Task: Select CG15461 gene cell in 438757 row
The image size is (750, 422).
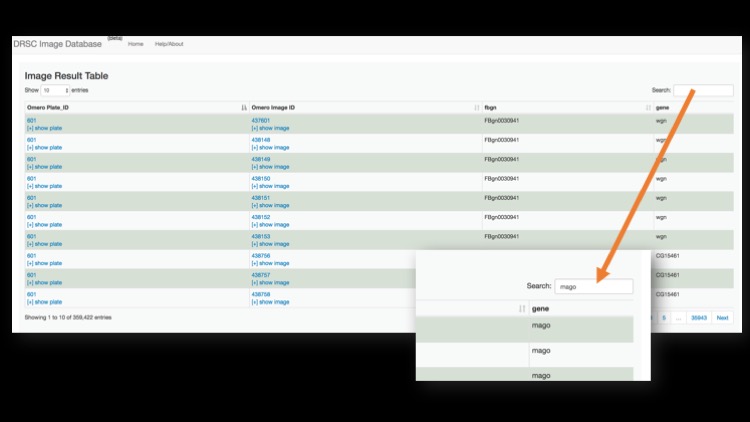Action: pyautogui.click(x=668, y=275)
